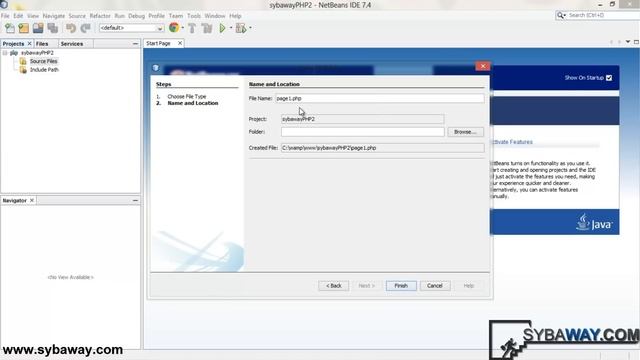The height and width of the screenshot is (360, 640).
Task: Click the Browse button
Action: (x=465, y=132)
